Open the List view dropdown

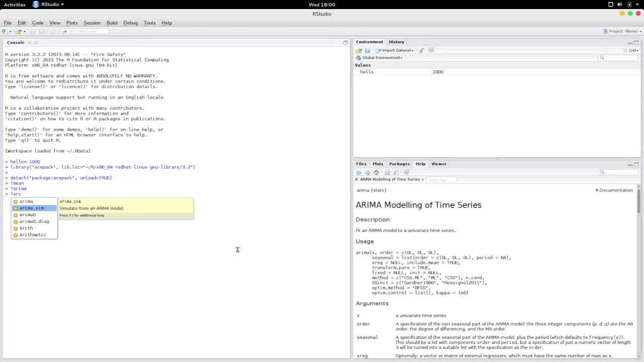pos(631,50)
